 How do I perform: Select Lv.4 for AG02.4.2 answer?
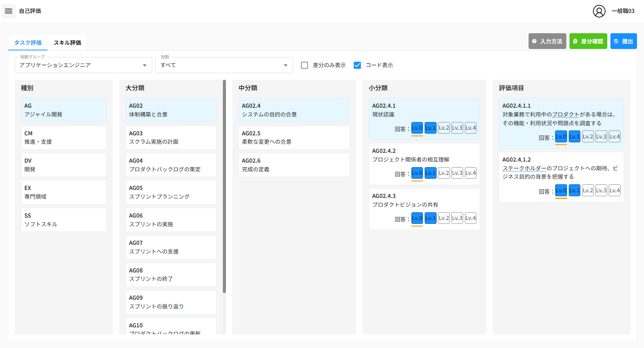coord(470,173)
